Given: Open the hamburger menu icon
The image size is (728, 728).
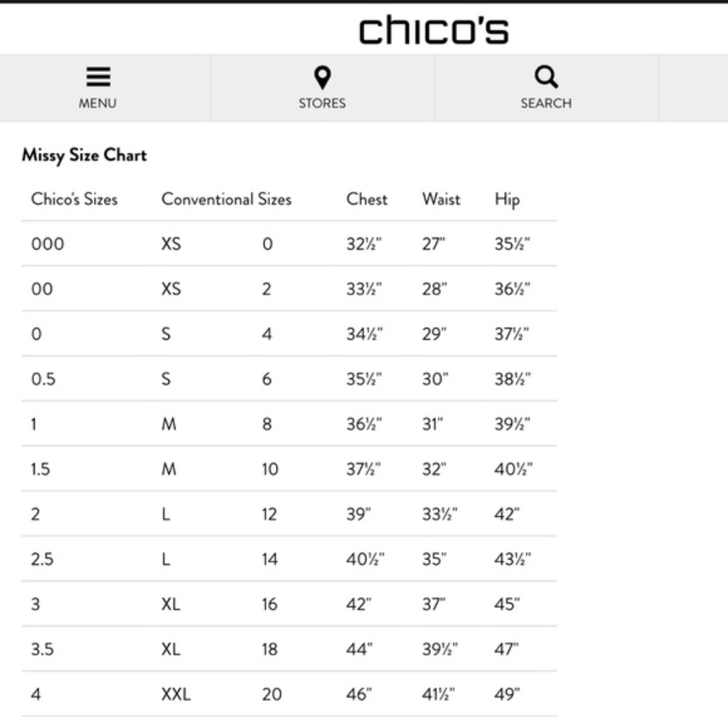Looking at the screenshot, I should point(98,77).
